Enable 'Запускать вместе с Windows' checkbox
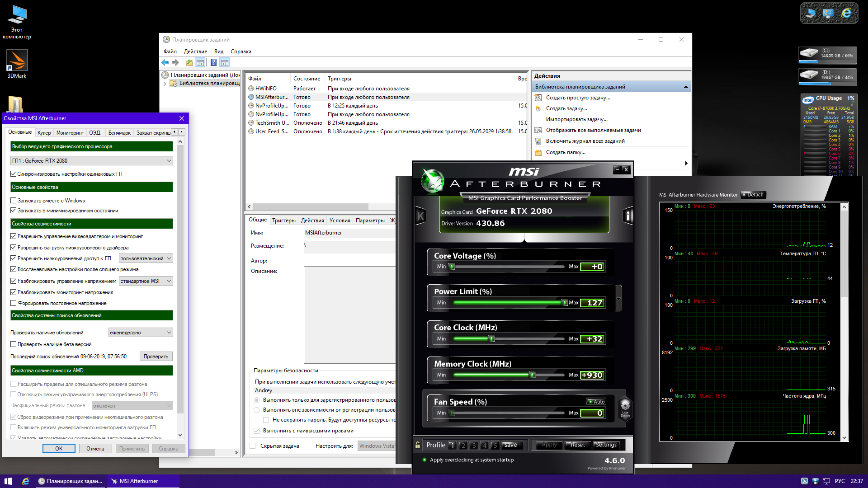This screenshot has width=868, height=488. (14, 201)
